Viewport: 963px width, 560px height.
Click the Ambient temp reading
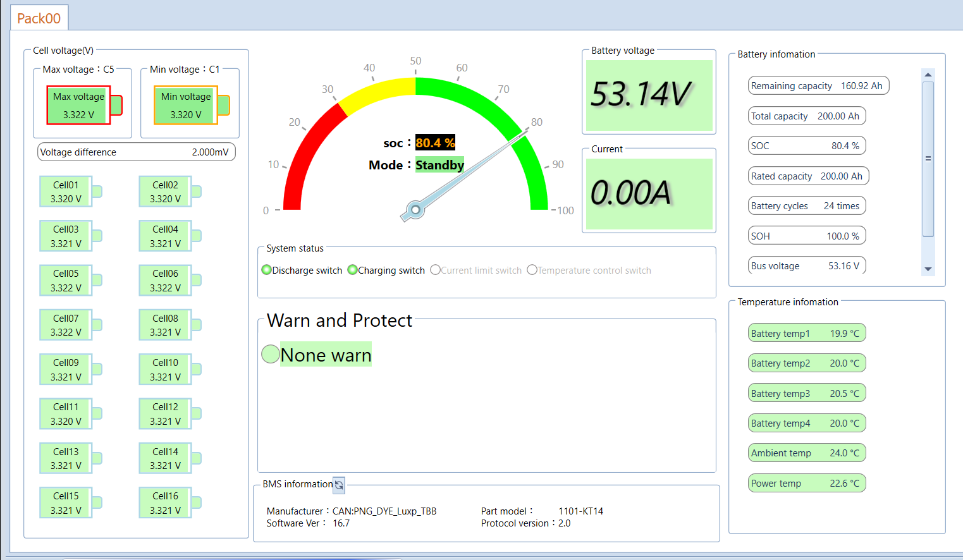(807, 453)
